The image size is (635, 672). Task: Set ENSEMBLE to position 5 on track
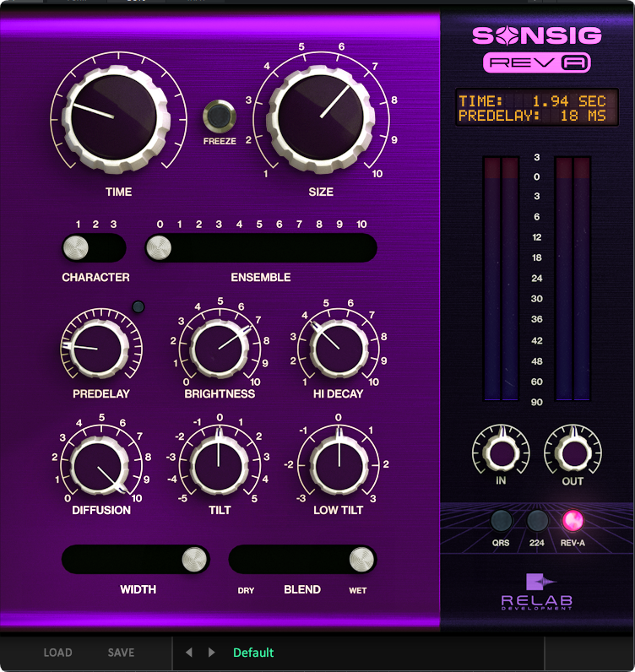tap(259, 247)
